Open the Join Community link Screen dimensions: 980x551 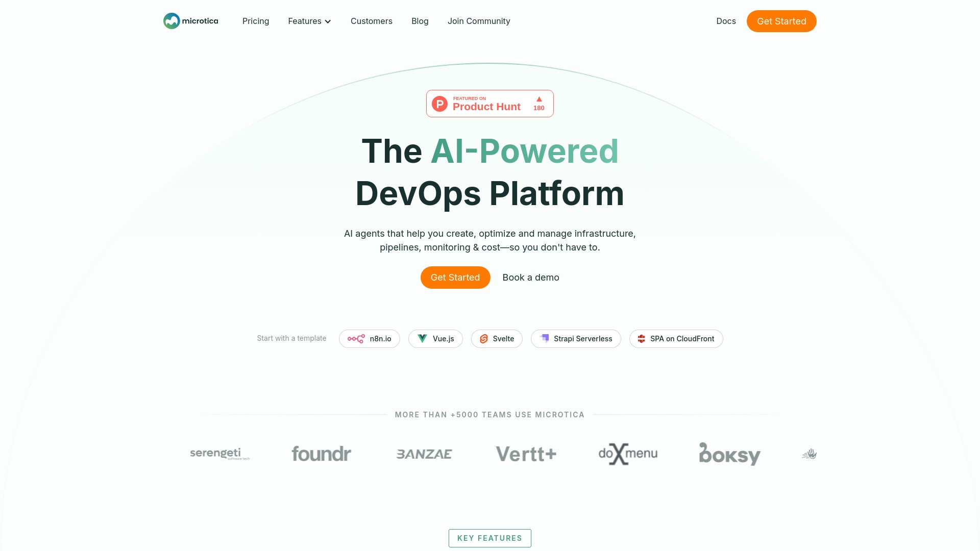(x=478, y=21)
